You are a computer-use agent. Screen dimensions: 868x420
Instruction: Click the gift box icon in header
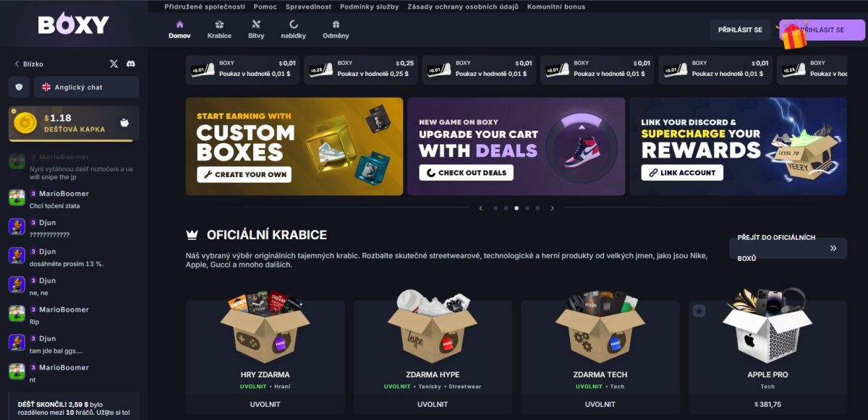(x=794, y=35)
